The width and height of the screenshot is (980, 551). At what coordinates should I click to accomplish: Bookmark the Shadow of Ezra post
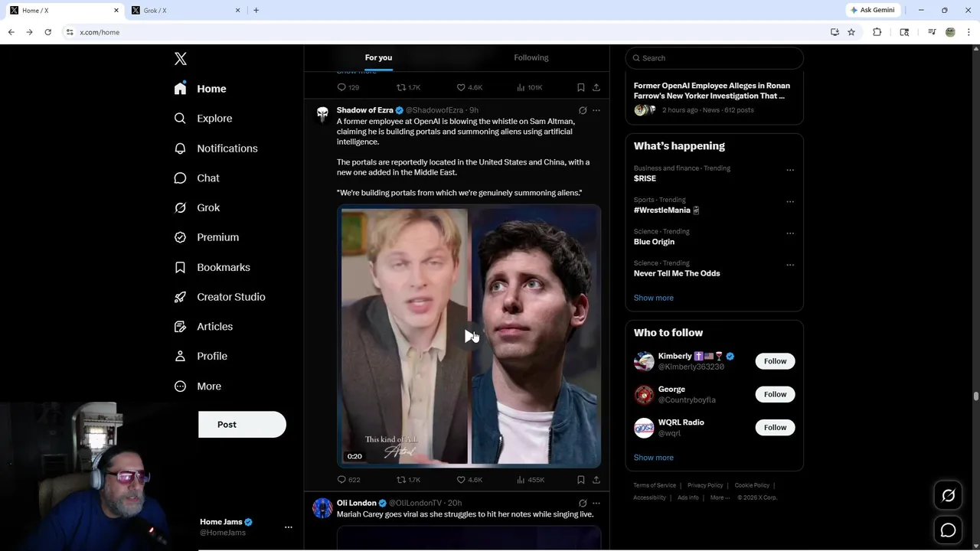point(581,480)
